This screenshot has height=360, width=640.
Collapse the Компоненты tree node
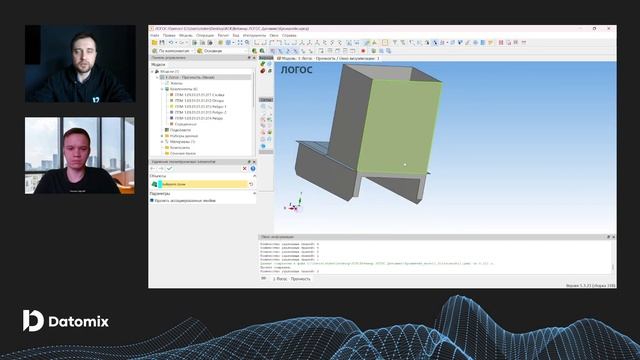162,89
